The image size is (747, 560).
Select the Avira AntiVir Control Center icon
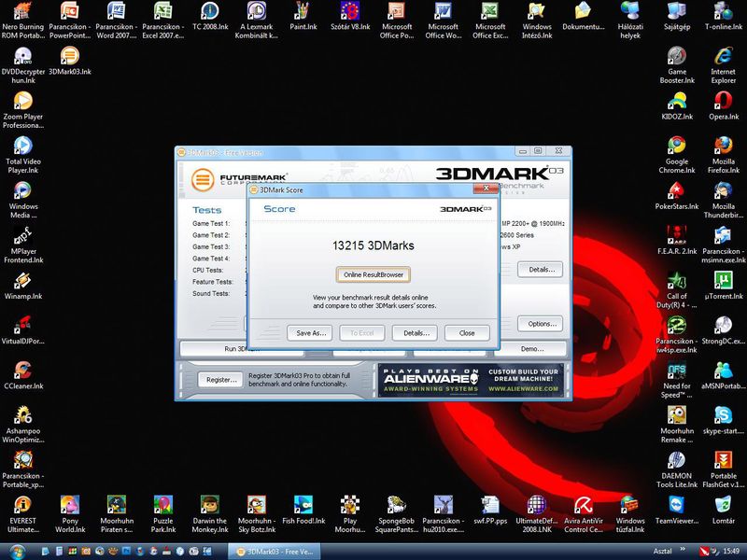(x=583, y=515)
